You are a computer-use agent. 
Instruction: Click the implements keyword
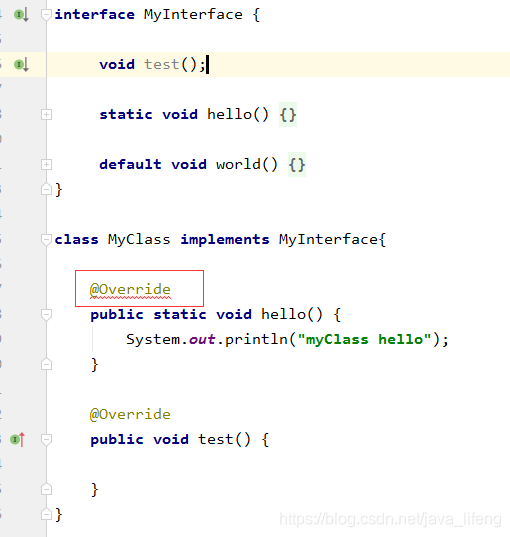[225, 239]
